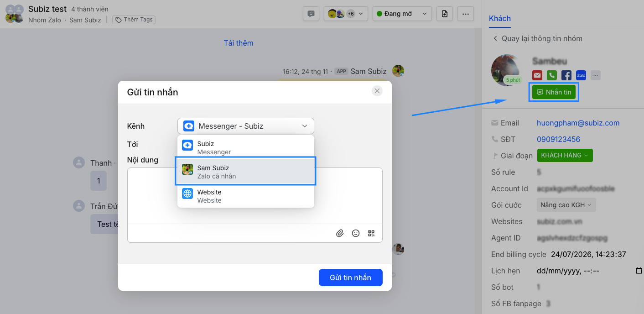The image size is (644, 314).
Task: Expand the Nâng cao KGH plan dropdown
Action: pos(566,205)
